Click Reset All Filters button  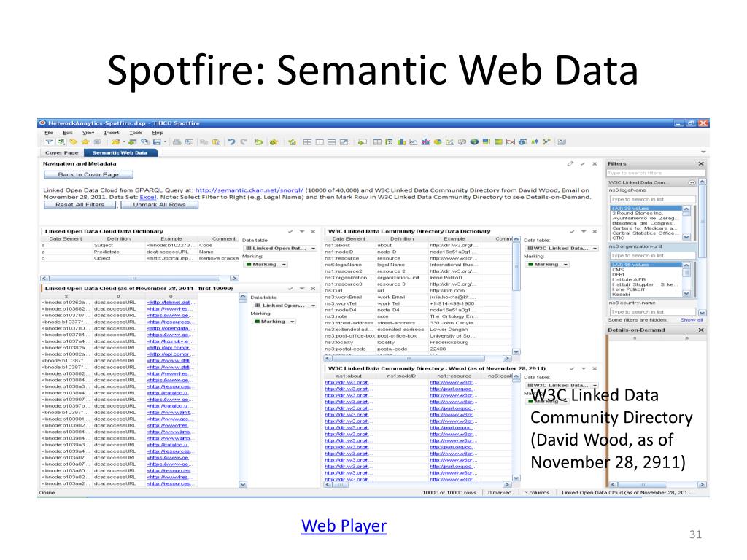click(x=80, y=205)
